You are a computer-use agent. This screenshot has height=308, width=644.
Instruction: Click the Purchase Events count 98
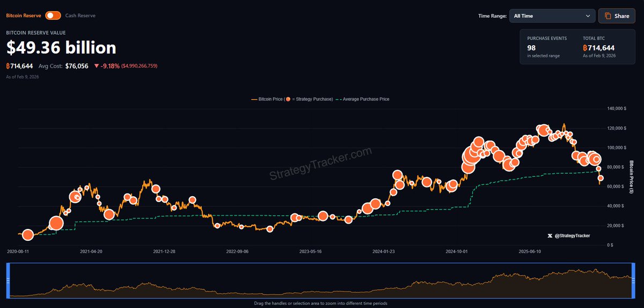[x=532, y=48]
